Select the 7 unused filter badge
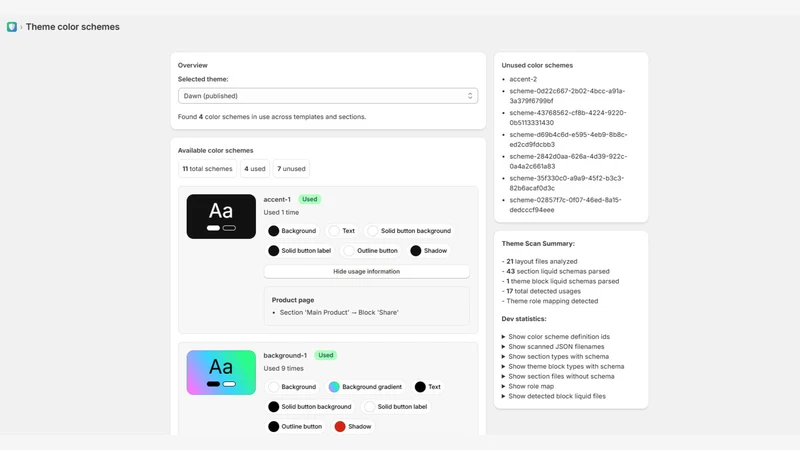The height and width of the screenshot is (450, 800). [x=291, y=168]
